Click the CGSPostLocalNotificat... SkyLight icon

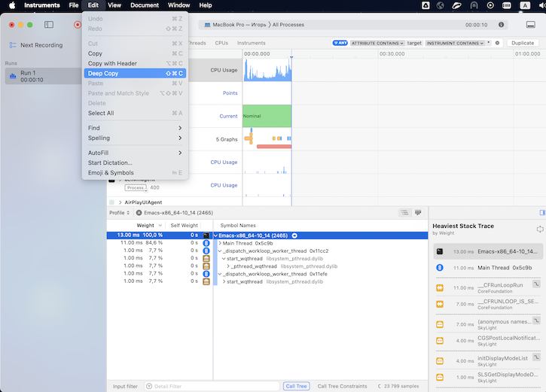[x=440, y=341]
